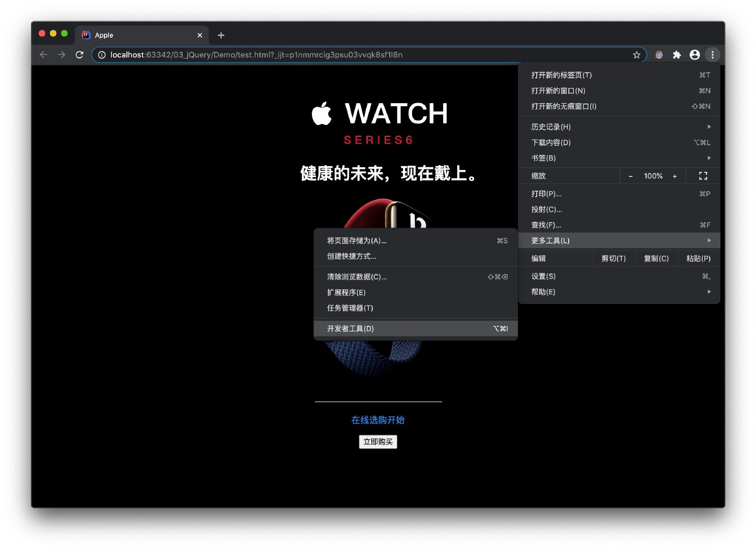Click the 健康的未来，现在戴上。 headline
This screenshot has width=756, height=549.
coord(389,173)
